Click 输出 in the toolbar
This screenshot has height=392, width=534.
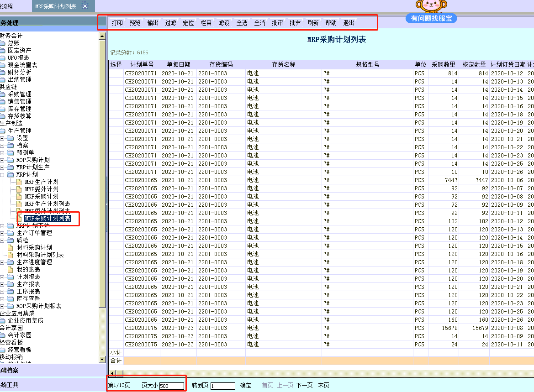[x=153, y=23]
